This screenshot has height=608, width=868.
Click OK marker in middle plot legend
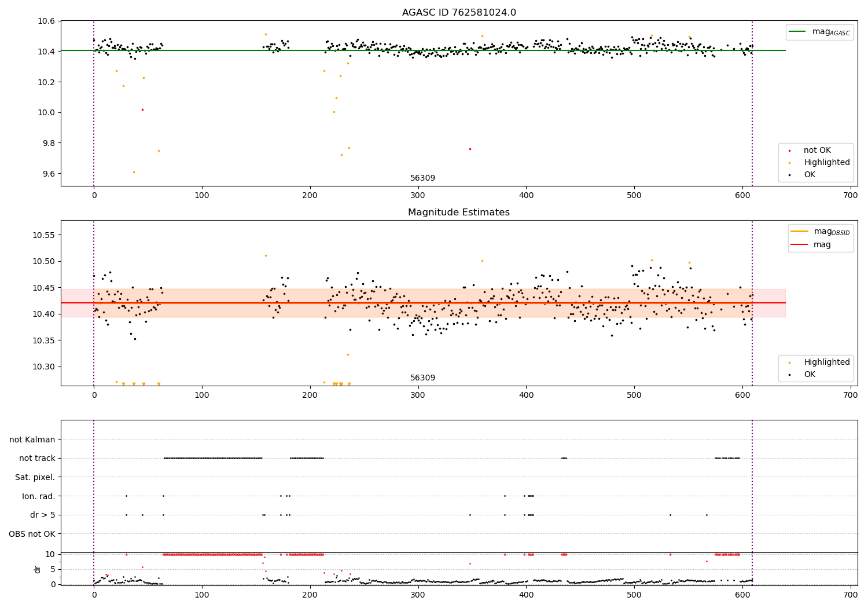[x=790, y=375]
